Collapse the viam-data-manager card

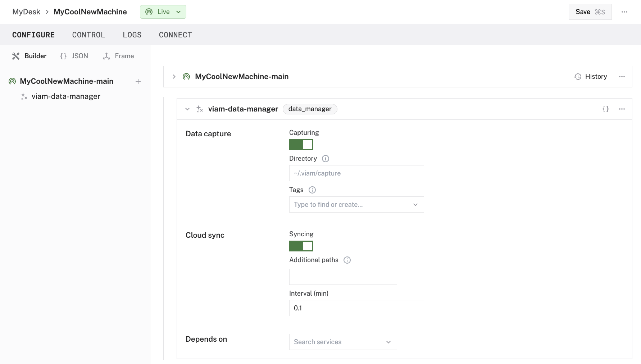187,109
